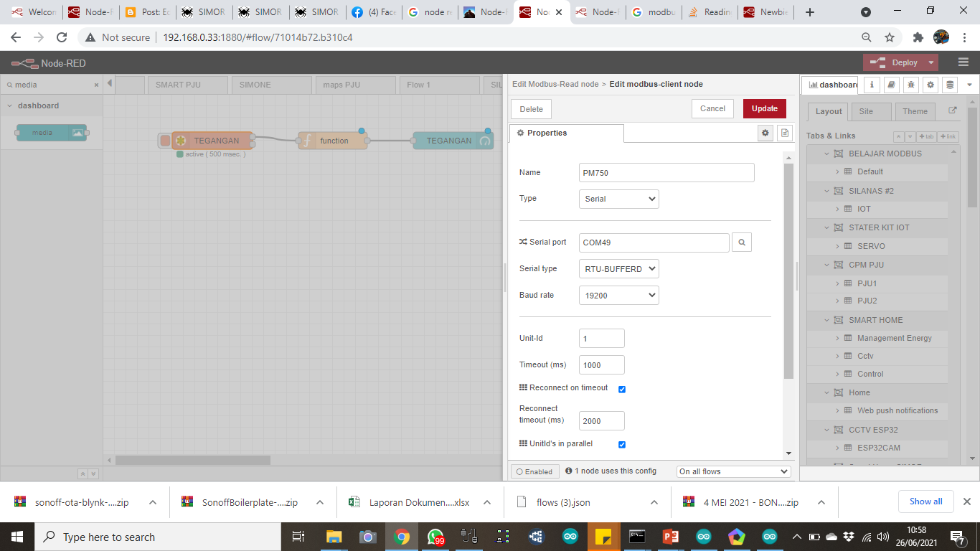This screenshot has width=980, height=551.
Task: Open the context data database icon
Action: [x=951, y=84]
